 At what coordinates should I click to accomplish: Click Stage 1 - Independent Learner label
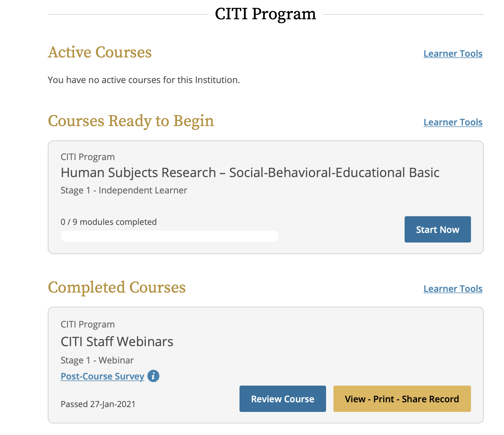pyautogui.click(x=124, y=190)
